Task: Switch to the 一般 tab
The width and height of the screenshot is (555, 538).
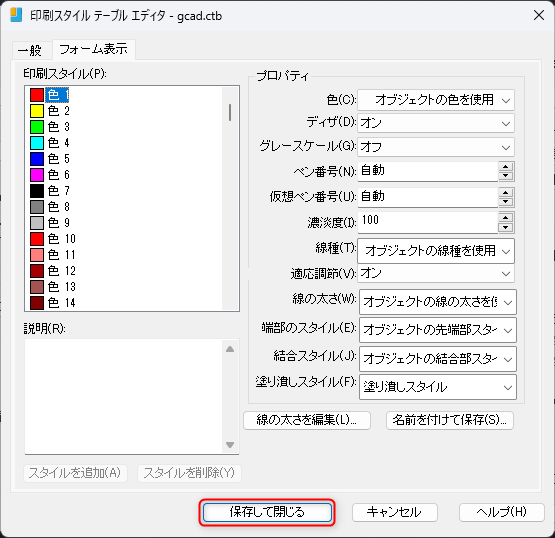Action: [30, 51]
